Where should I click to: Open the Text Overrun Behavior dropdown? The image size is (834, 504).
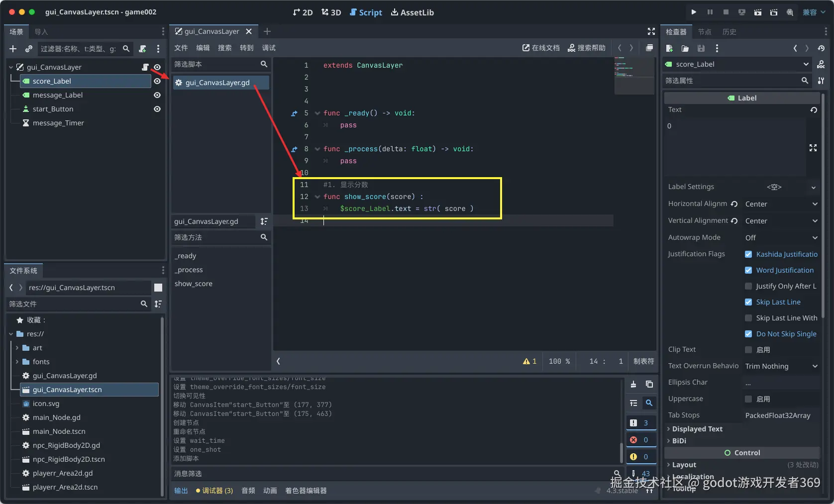[x=781, y=366]
